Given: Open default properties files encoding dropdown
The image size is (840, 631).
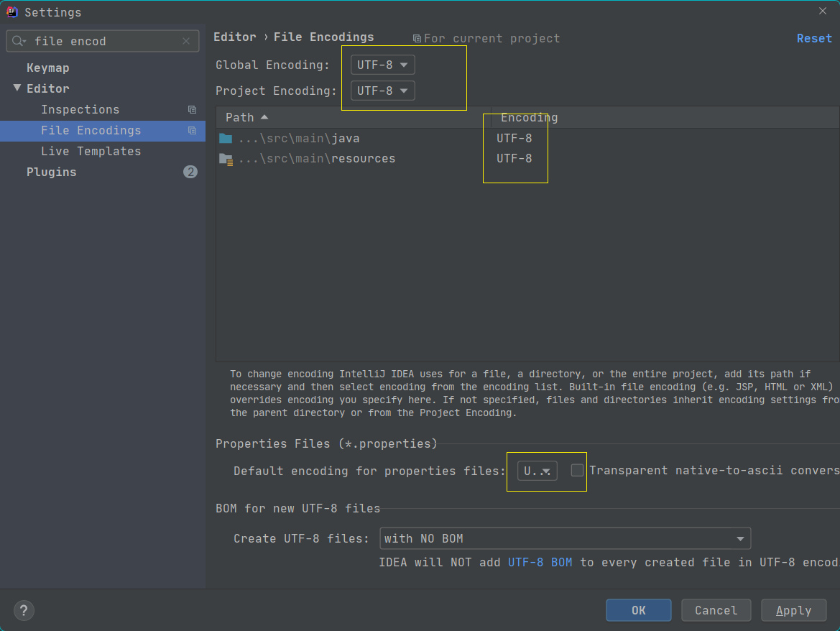Looking at the screenshot, I should 537,471.
